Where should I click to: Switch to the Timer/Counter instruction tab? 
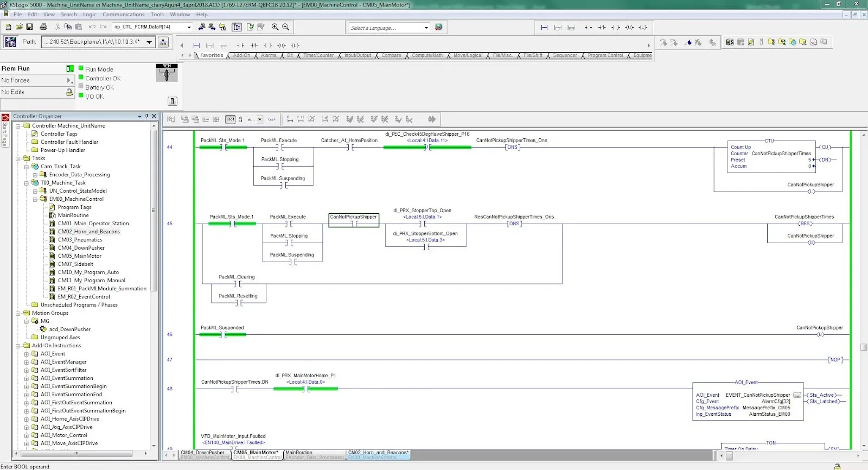(x=318, y=55)
